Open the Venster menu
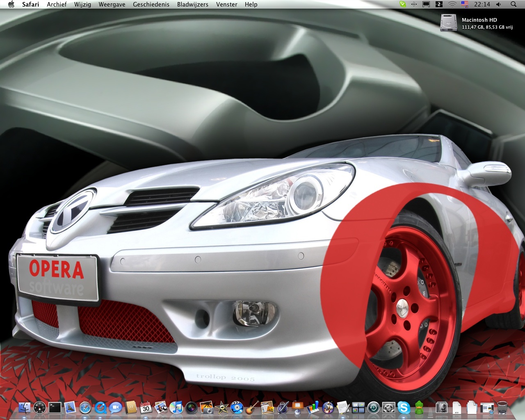Image resolution: width=525 pixels, height=420 pixels. (x=227, y=5)
